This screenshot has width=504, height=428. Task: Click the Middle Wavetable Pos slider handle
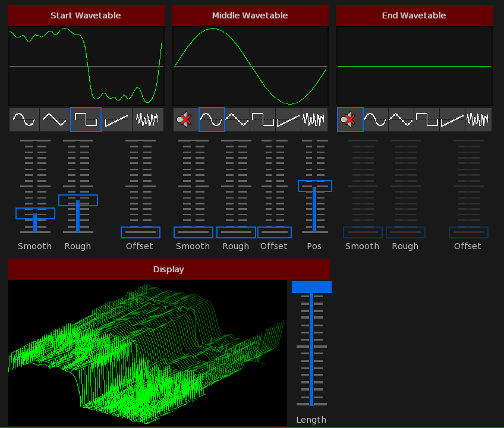coord(314,186)
